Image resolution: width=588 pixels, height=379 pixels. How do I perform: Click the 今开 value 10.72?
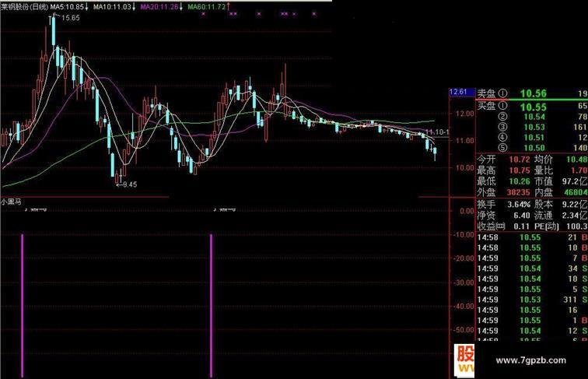click(520, 160)
